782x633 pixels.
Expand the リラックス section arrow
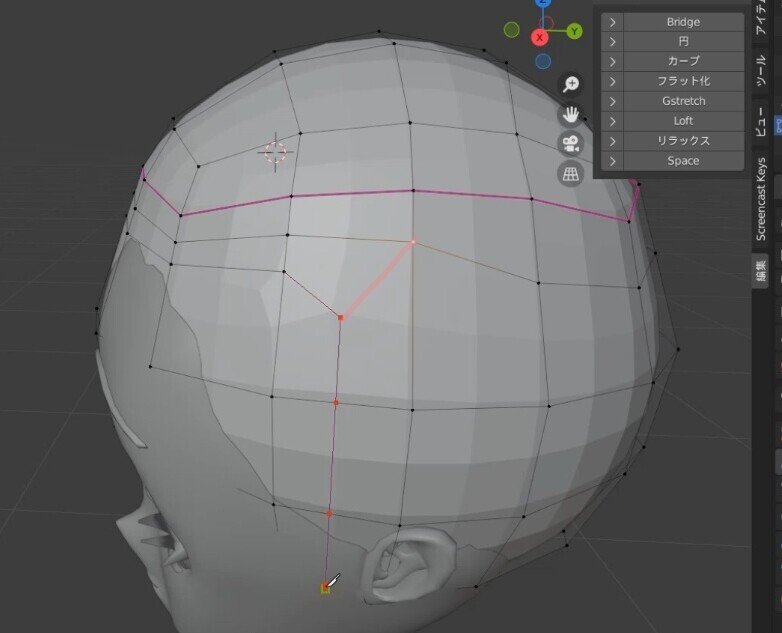(612, 142)
